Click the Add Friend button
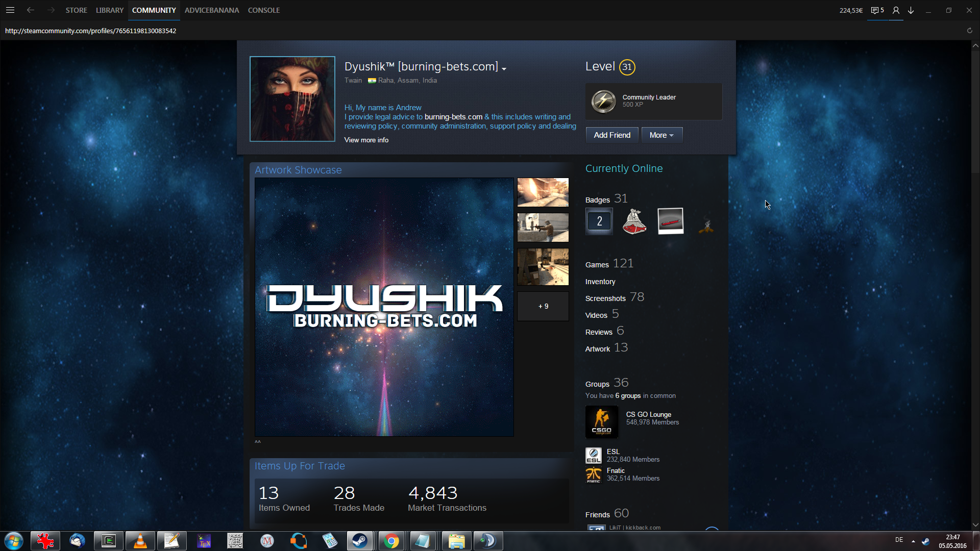 click(611, 135)
